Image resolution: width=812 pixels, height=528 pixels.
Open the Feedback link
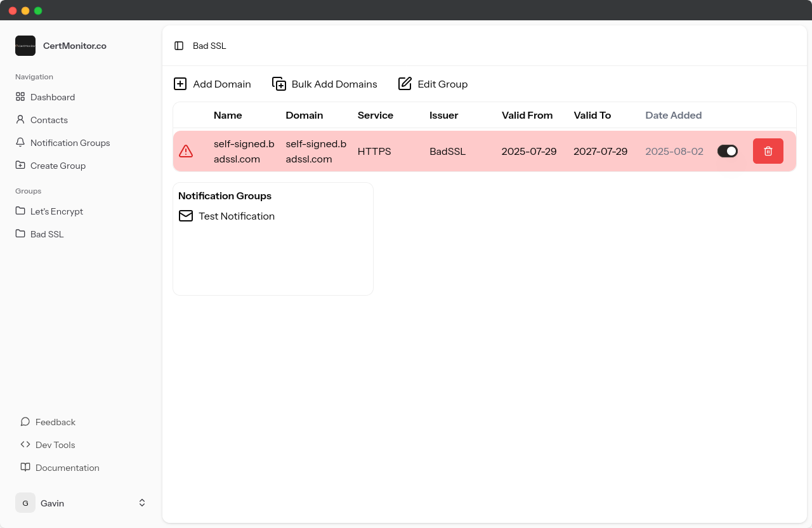click(x=55, y=422)
